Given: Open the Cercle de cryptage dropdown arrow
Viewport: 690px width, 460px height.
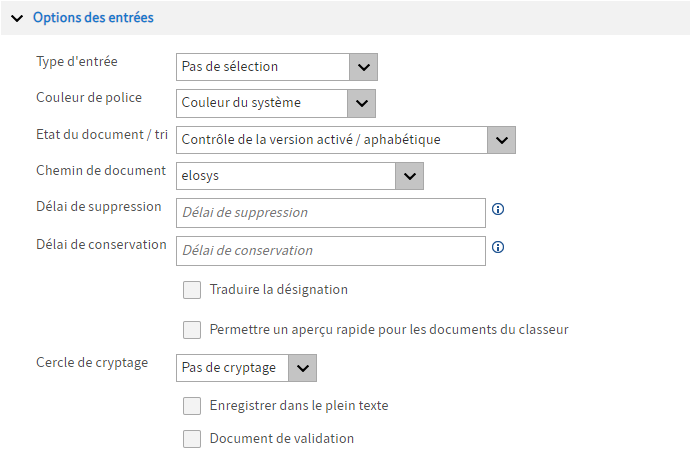Looking at the screenshot, I should [303, 368].
